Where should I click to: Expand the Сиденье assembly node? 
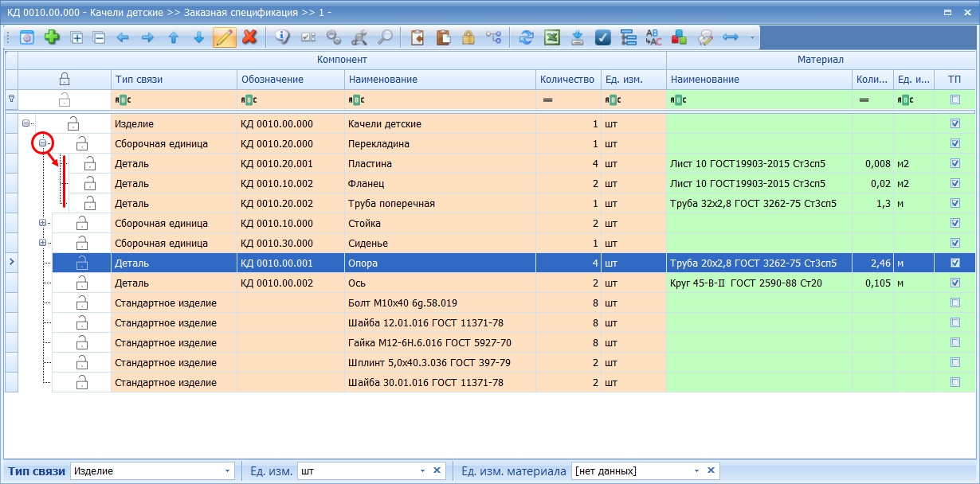pyautogui.click(x=42, y=243)
